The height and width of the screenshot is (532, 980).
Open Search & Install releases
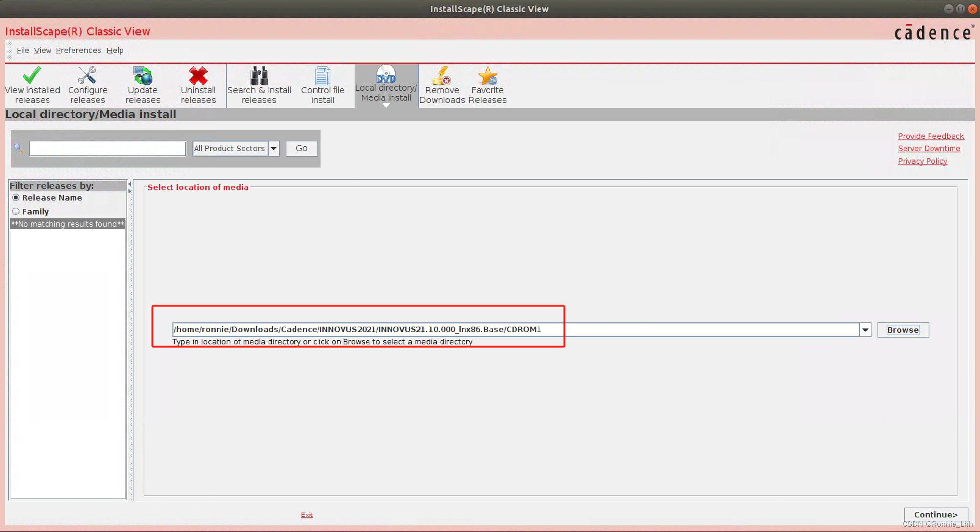[x=259, y=85]
